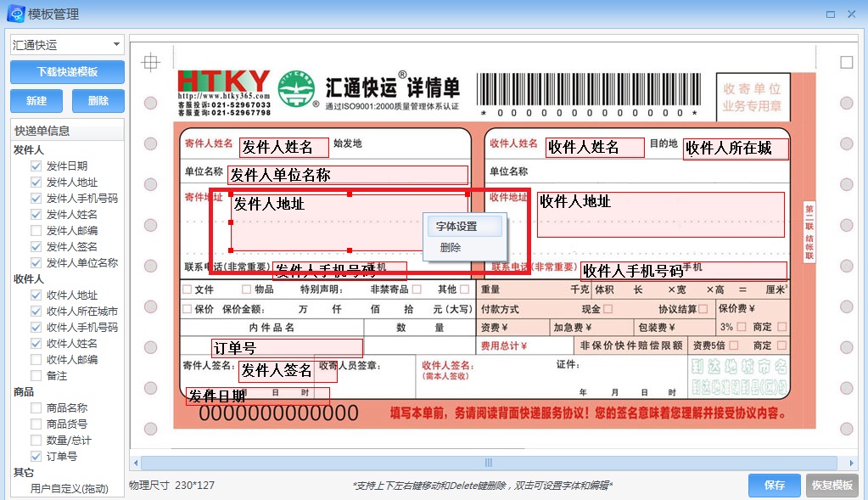Click the square marker at canvas top-right
Screen dimensions: 868x500
pyautogui.click(x=846, y=62)
